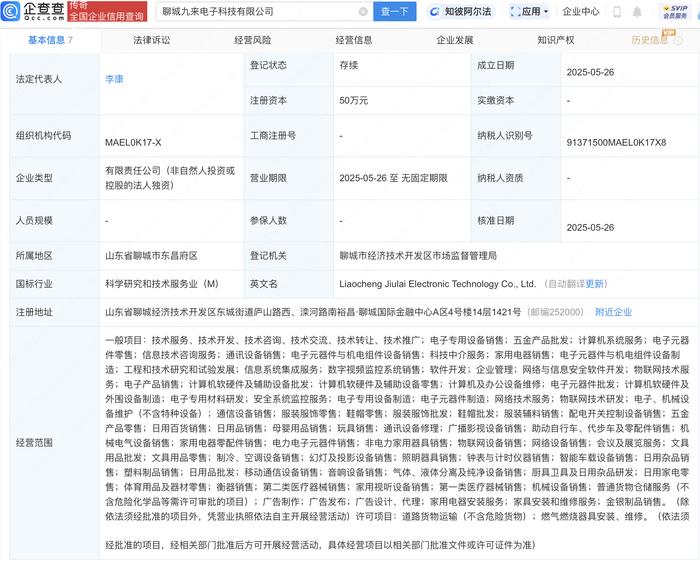Viewport: 700px width, 561px height.
Task: Switch to the 基本信息 tab
Action: click(50, 40)
